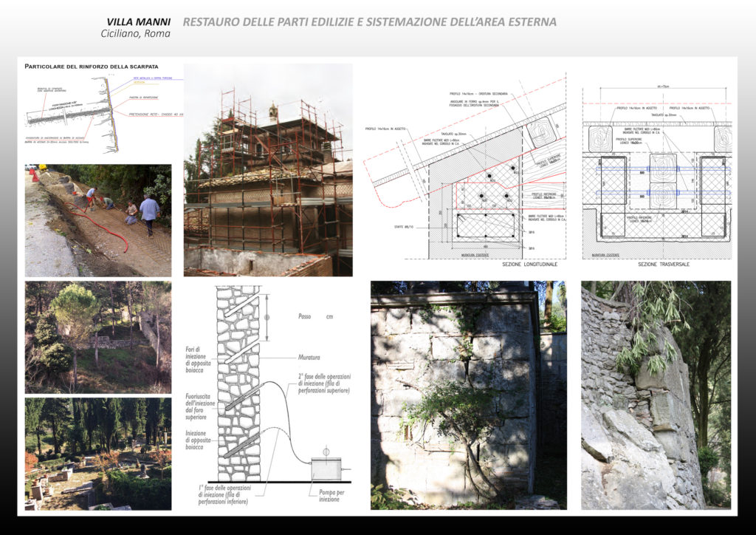Click the RESTAURO DELLE PARTI EDILIZIE heading
Viewport: 756px width, 535px height.
[369, 21]
